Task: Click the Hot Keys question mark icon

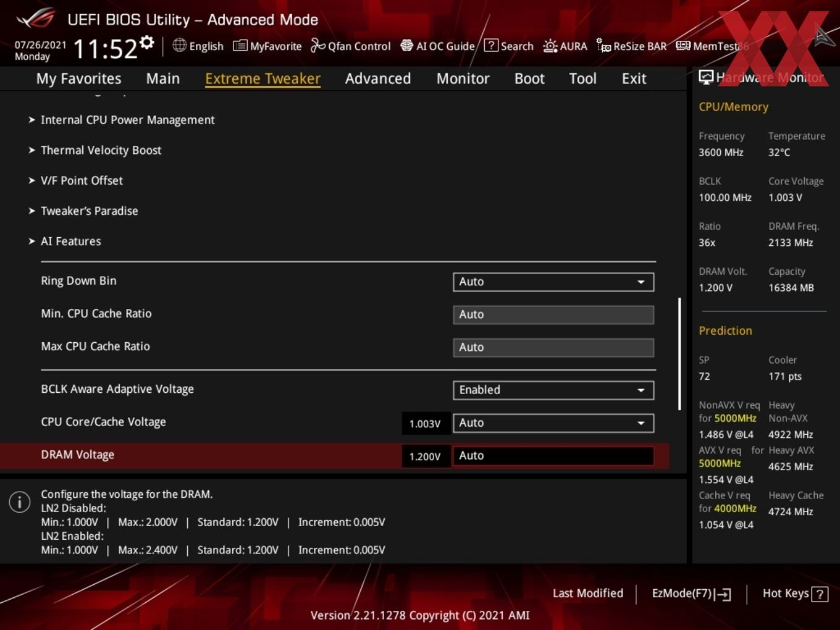Action: pyautogui.click(x=820, y=594)
